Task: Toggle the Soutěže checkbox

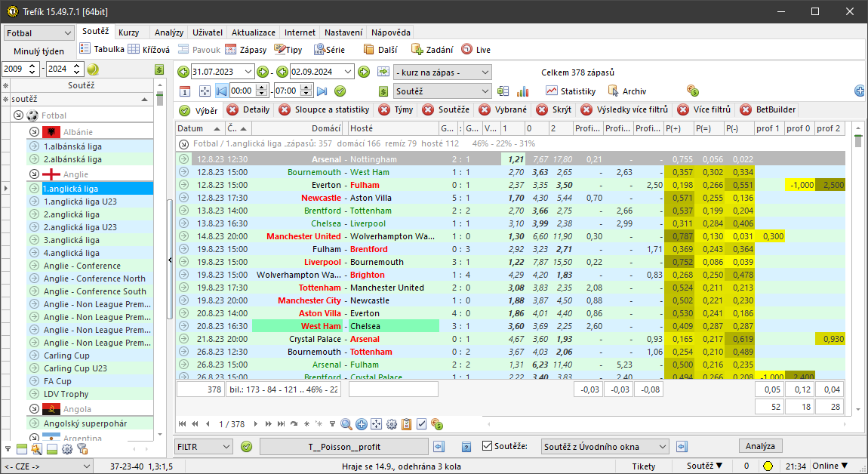Action: coord(487,446)
